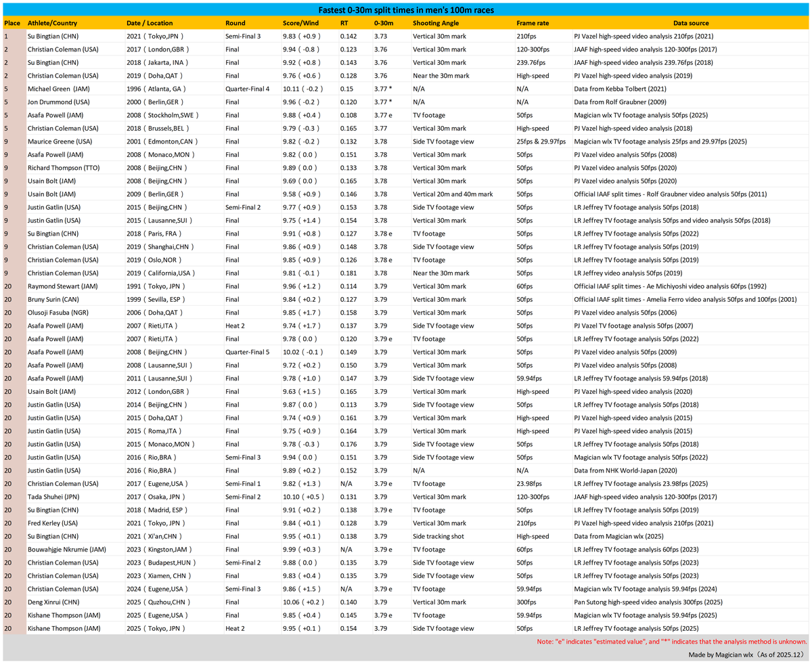Click the "25fps & 29.97fps" frame rate cell
The image size is (812, 664).
(x=541, y=141)
